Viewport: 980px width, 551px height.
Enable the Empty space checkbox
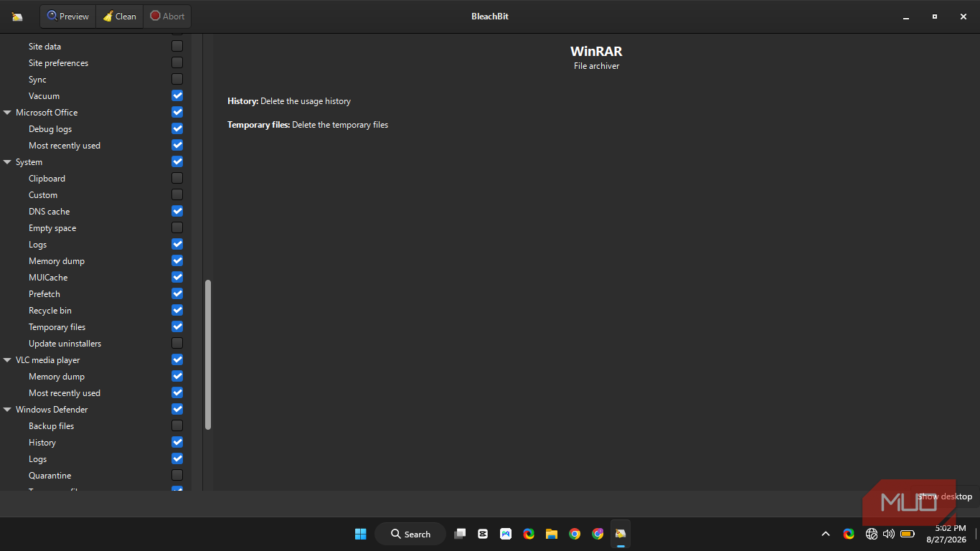click(x=177, y=227)
